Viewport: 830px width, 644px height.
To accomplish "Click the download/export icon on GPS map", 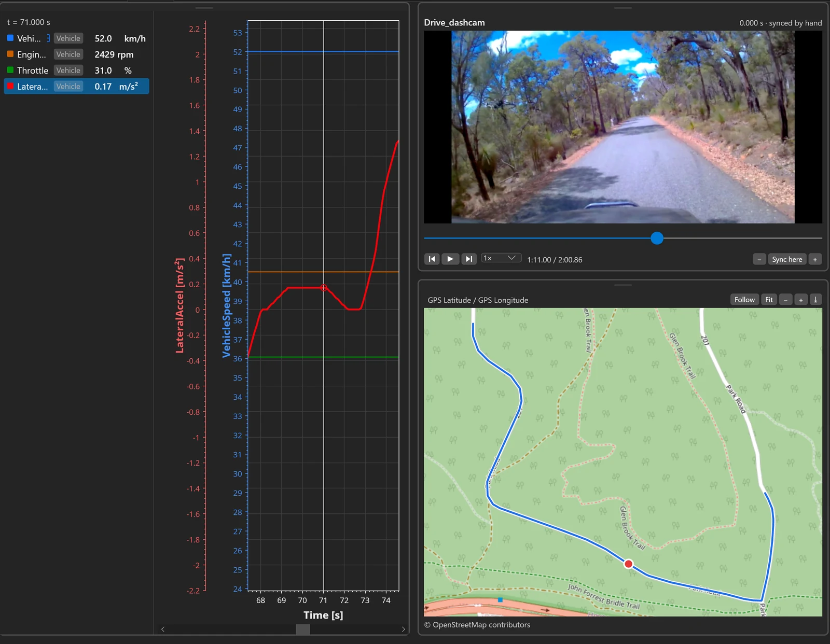I will point(815,300).
